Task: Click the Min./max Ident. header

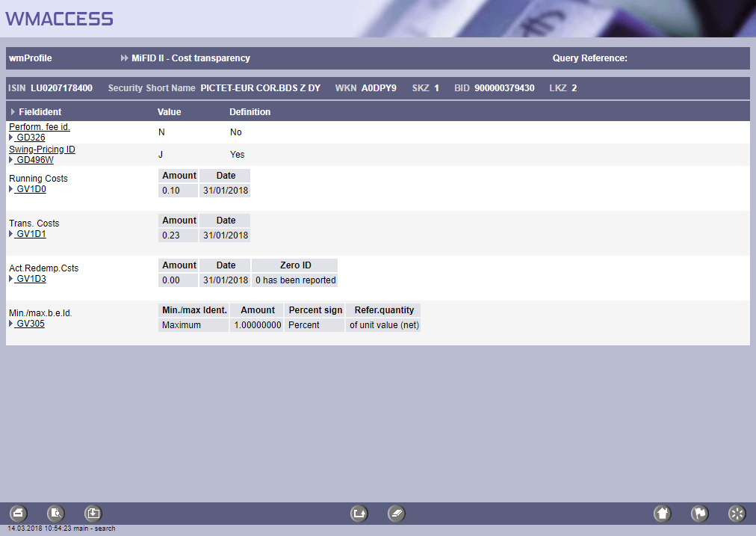Action: click(193, 310)
